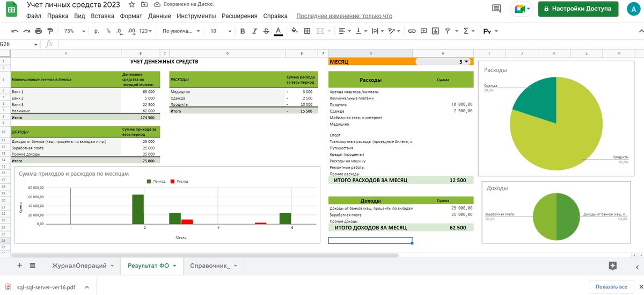This screenshot has width=644, height=295.
Task: Format as currency (р.)
Action: click(97, 31)
